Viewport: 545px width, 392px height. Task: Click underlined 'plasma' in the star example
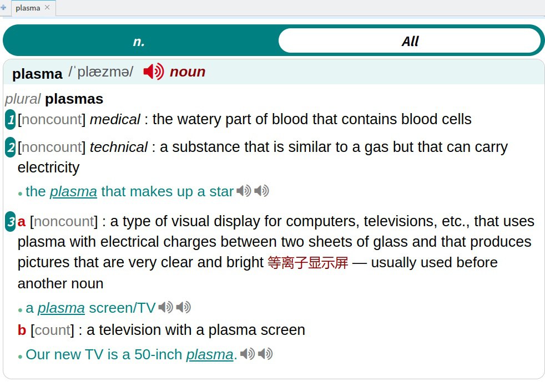[x=73, y=191]
